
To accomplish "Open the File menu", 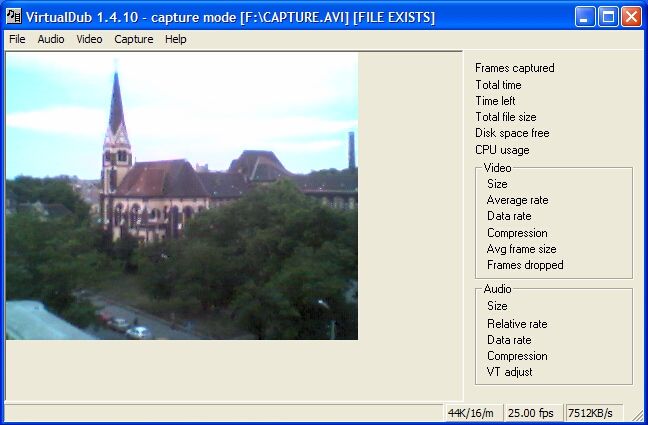I will pyautogui.click(x=17, y=39).
